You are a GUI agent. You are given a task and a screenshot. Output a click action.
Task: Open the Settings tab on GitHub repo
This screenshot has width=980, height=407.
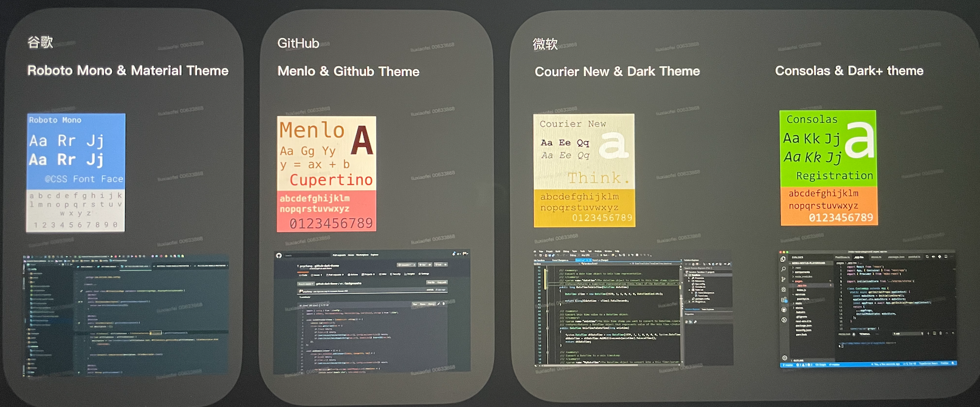[424, 274]
